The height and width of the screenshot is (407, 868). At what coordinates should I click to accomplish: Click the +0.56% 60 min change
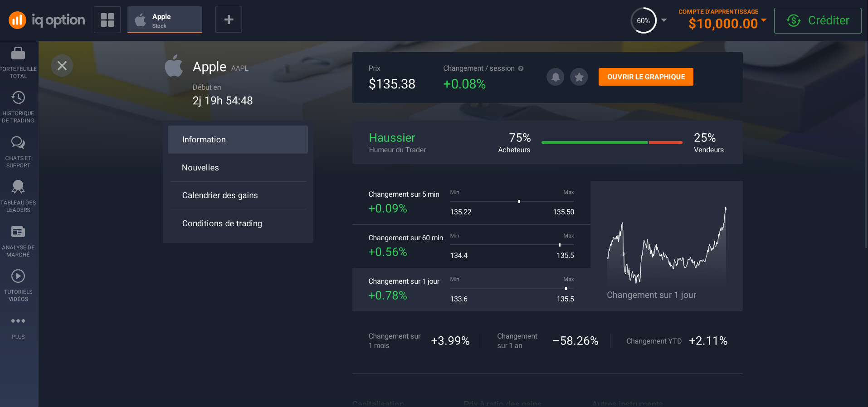click(388, 252)
